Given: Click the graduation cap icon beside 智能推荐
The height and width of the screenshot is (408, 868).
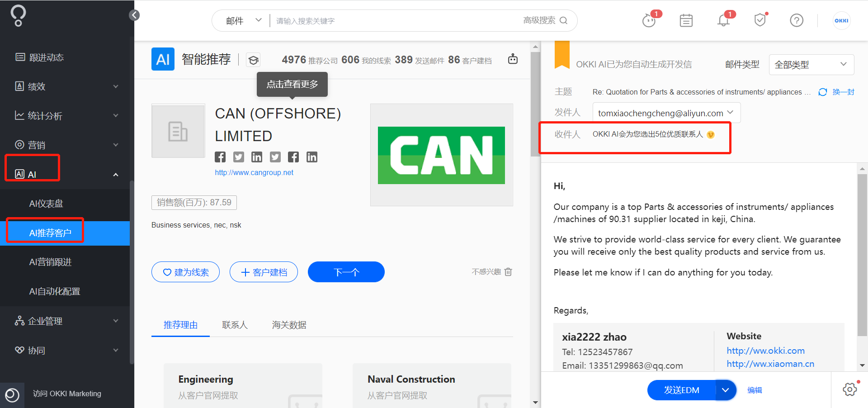Looking at the screenshot, I should (253, 60).
